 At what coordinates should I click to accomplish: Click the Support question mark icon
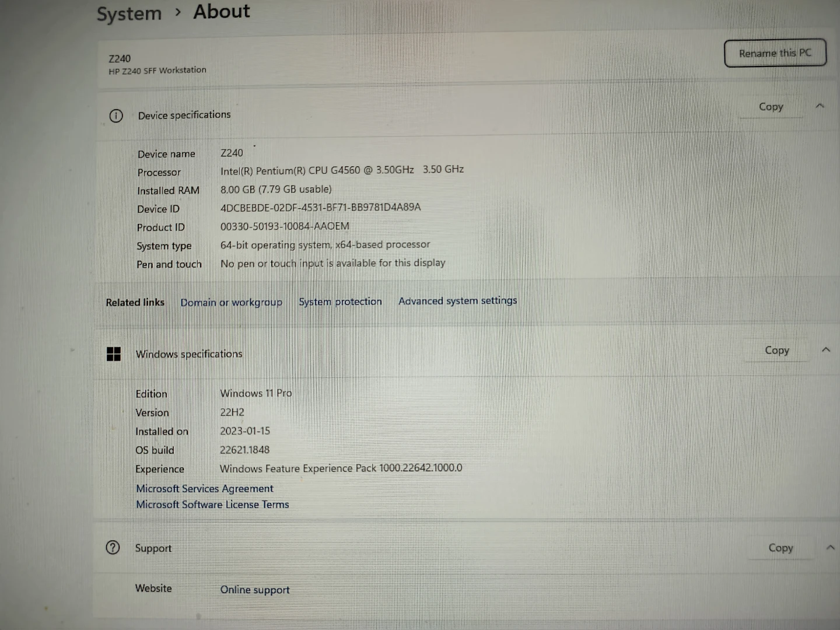[x=113, y=547]
